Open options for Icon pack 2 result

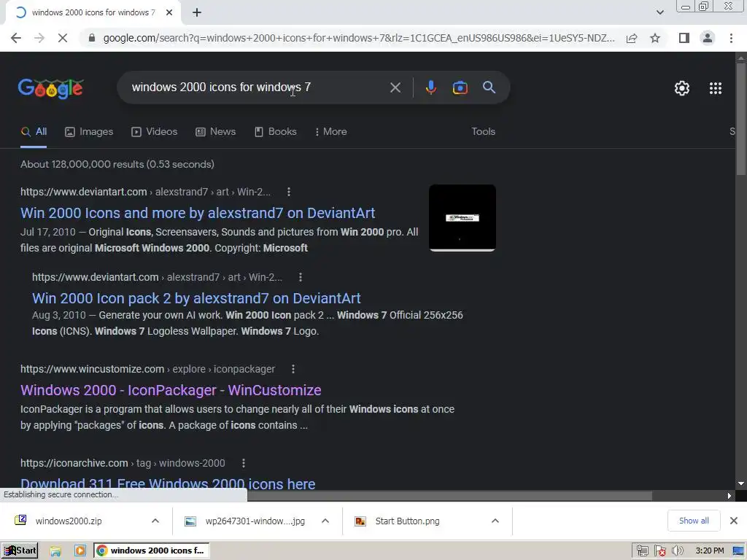300,277
